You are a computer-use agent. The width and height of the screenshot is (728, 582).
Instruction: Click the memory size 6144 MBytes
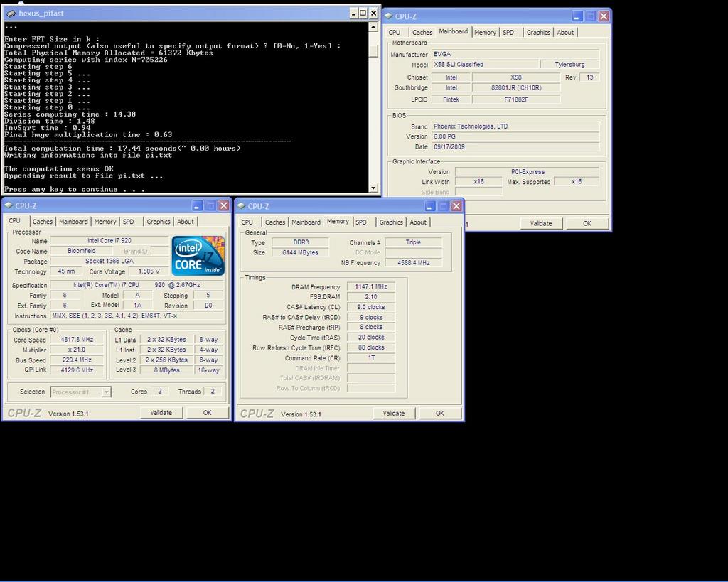click(x=301, y=252)
